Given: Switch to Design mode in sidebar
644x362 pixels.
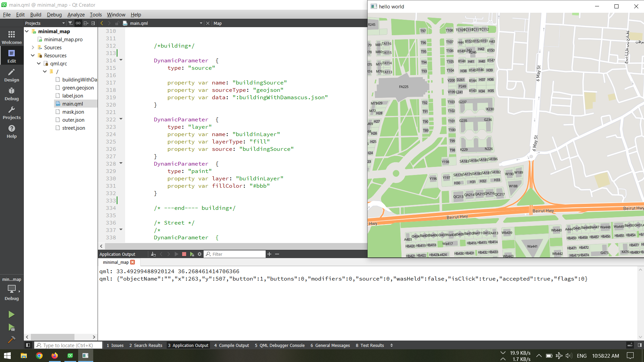Looking at the screenshot, I should (11, 75).
